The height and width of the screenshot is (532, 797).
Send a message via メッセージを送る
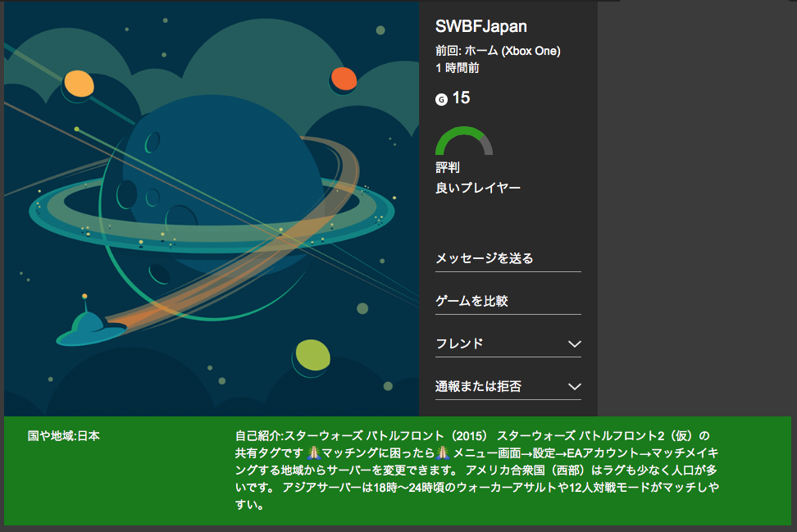pos(484,258)
